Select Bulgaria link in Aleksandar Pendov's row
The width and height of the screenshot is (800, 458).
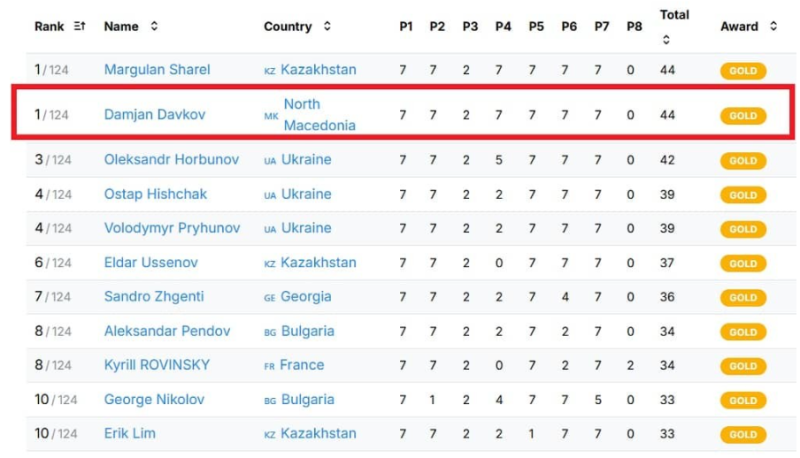click(x=307, y=331)
